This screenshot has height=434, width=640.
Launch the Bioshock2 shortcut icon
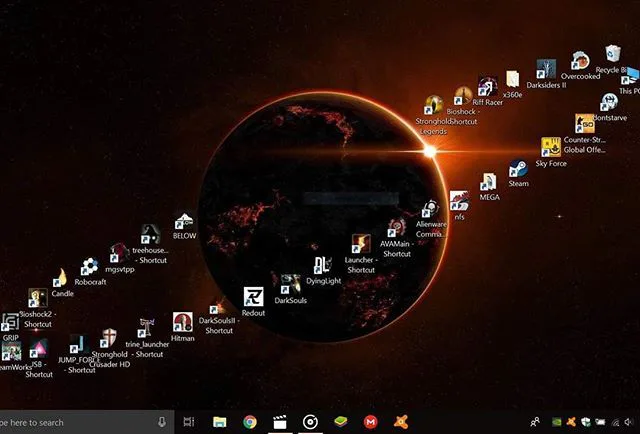pyautogui.click(x=38, y=298)
